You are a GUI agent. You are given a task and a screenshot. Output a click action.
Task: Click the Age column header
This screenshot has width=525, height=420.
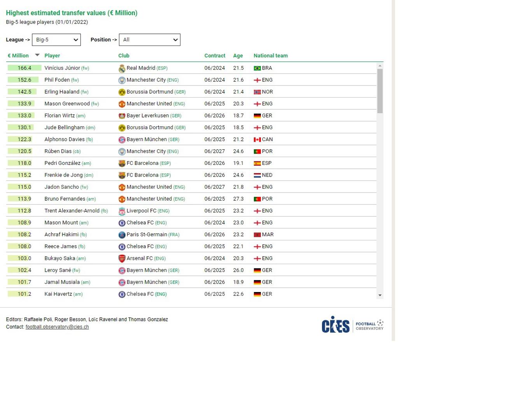point(238,56)
